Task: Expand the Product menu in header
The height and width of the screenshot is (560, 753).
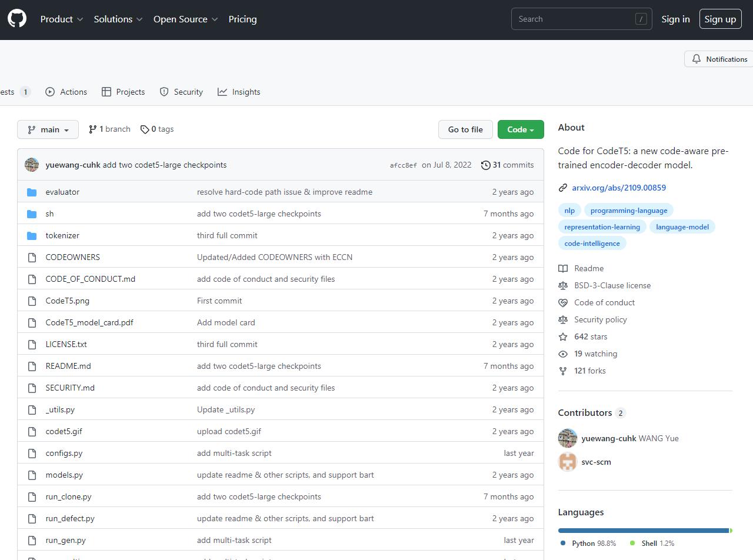Action: point(62,19)
